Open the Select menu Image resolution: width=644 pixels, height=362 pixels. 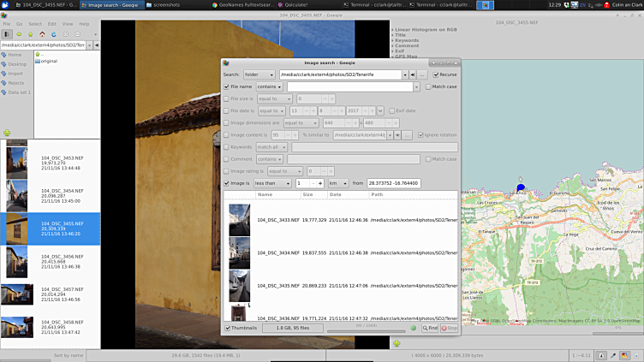tap(34, 24)
